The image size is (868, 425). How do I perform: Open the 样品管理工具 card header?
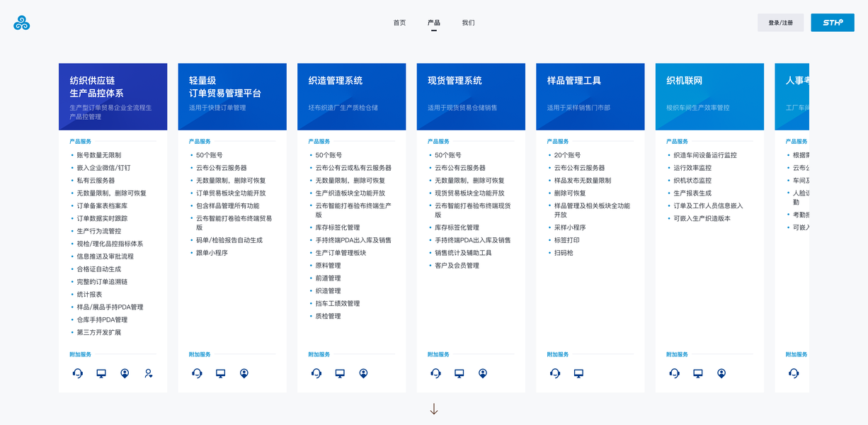pos(590,97)
